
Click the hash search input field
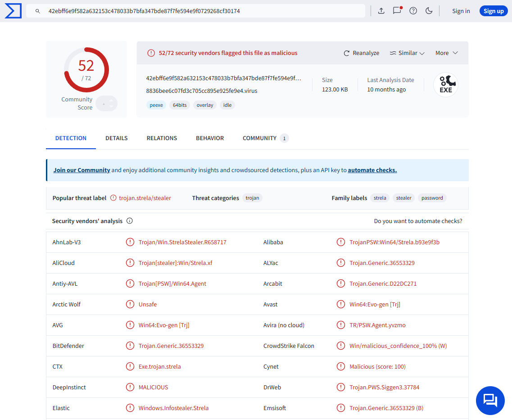click(x=203, y=11)
